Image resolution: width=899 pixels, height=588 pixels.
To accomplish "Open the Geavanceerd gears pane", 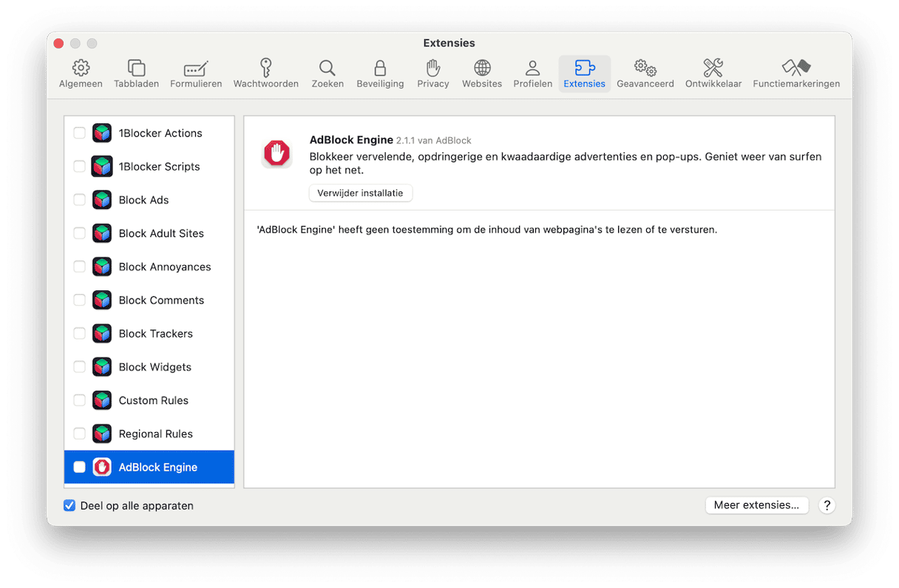I will click(645, 74).
